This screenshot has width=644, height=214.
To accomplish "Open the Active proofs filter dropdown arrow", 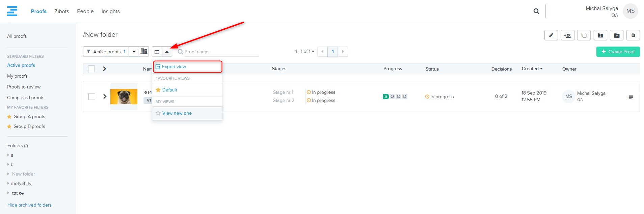I will point(134,52).
